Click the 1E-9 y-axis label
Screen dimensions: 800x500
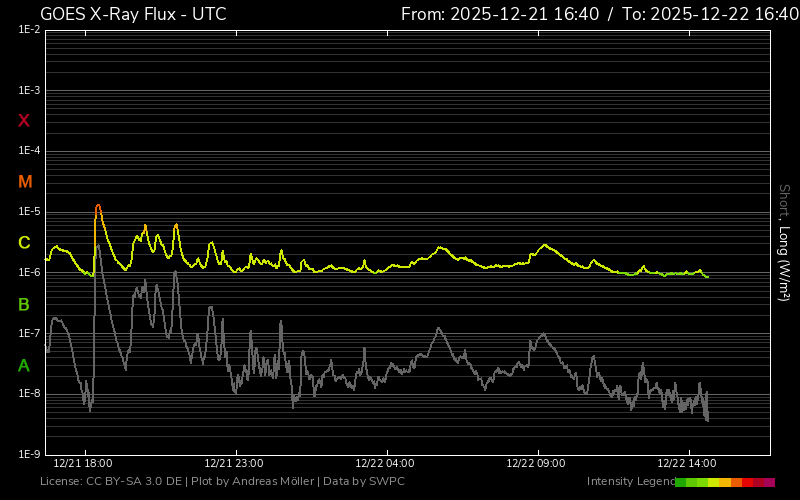pyautogui.click(x=29, y=454)
